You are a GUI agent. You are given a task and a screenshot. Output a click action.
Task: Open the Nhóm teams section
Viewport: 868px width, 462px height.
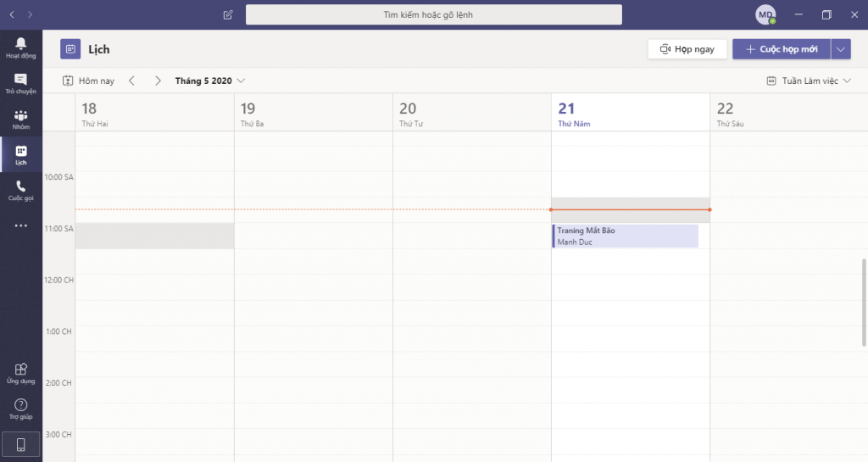(21, 119)
